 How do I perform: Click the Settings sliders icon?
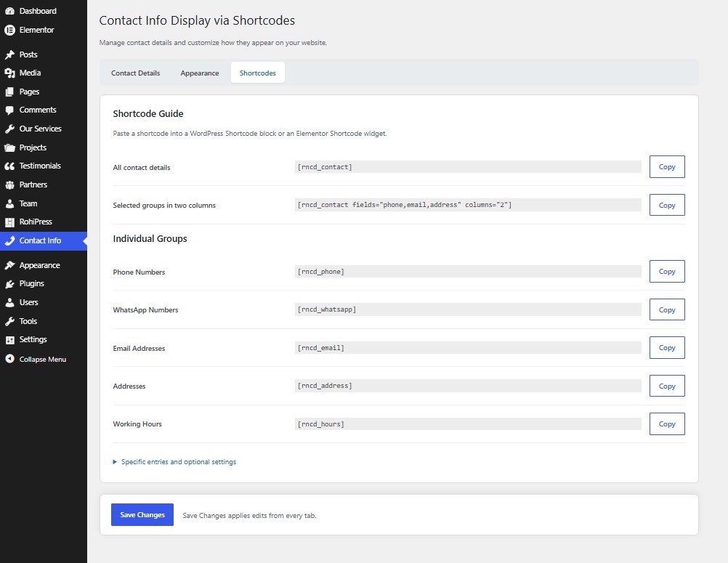point(9,340)
